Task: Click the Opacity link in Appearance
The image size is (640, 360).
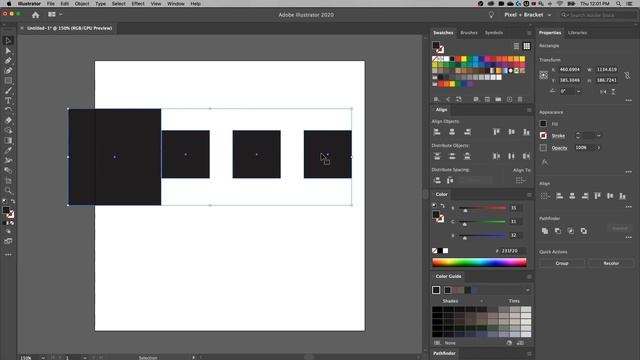Action: (x=559, y=148)
